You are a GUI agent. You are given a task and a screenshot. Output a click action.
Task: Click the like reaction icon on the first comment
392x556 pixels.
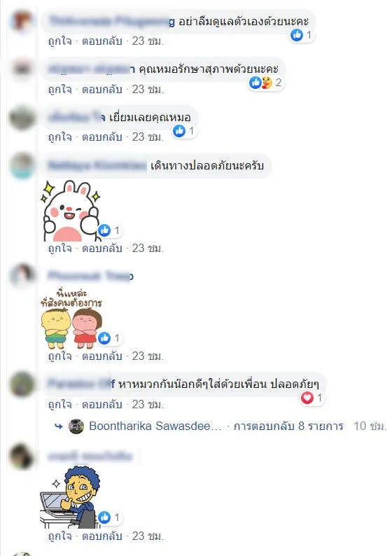pyautogui.click(x=297, y=35)
